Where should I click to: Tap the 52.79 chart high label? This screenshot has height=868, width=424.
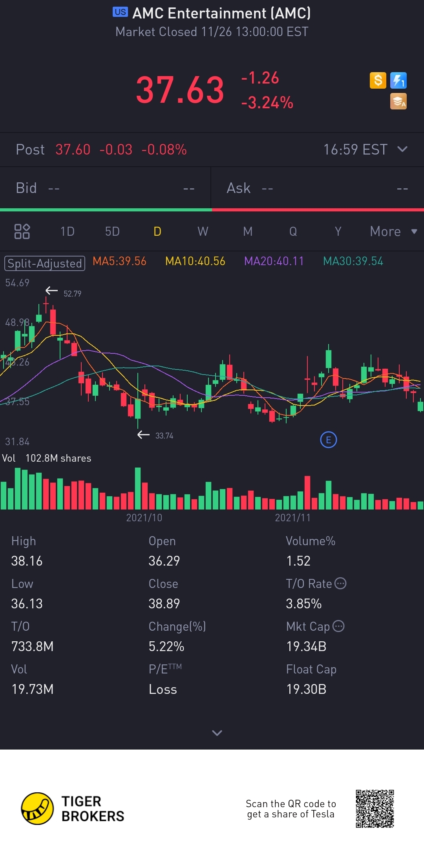tap(72, 294)
